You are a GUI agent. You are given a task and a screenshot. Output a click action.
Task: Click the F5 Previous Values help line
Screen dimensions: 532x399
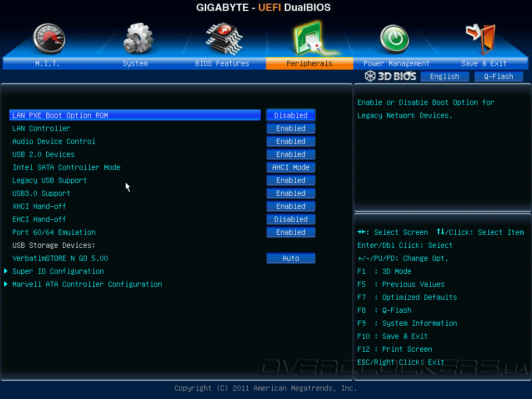pyautogui.click(x=401, y=284)
